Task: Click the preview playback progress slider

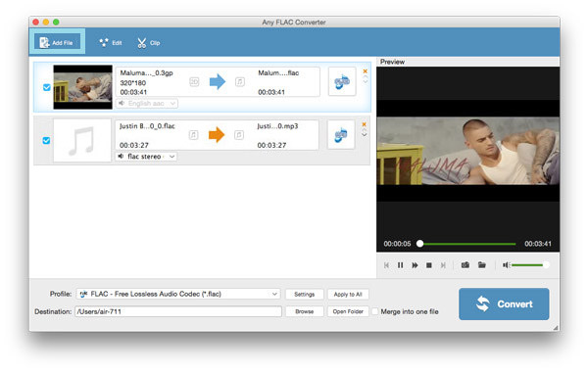Action: 467,244
